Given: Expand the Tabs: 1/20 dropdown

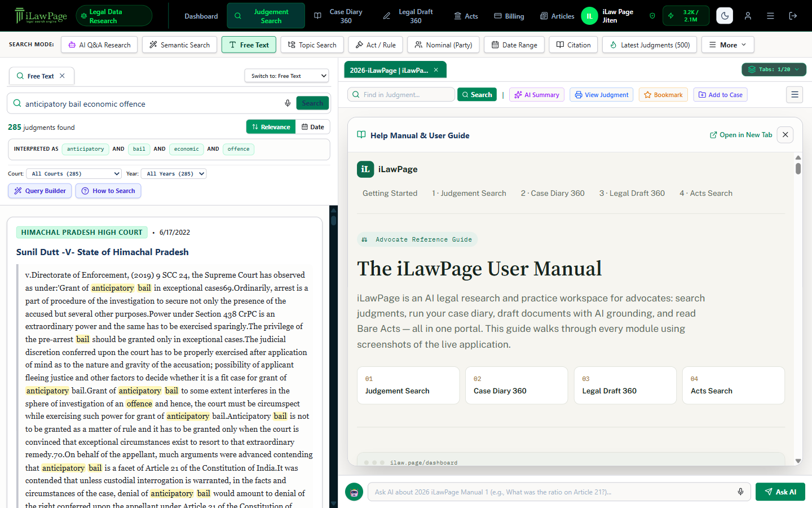Looking at the screenshot, I should pos(774,69).
